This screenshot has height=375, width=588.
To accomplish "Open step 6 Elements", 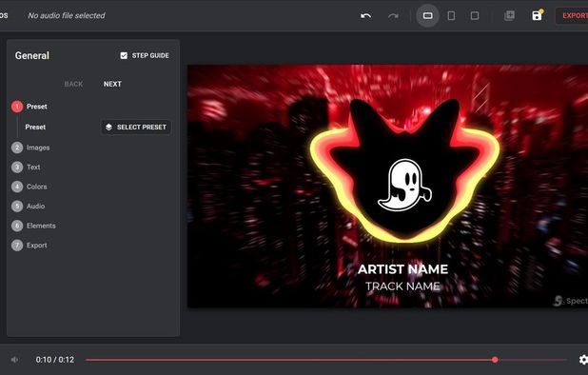I will pos(33,226).
